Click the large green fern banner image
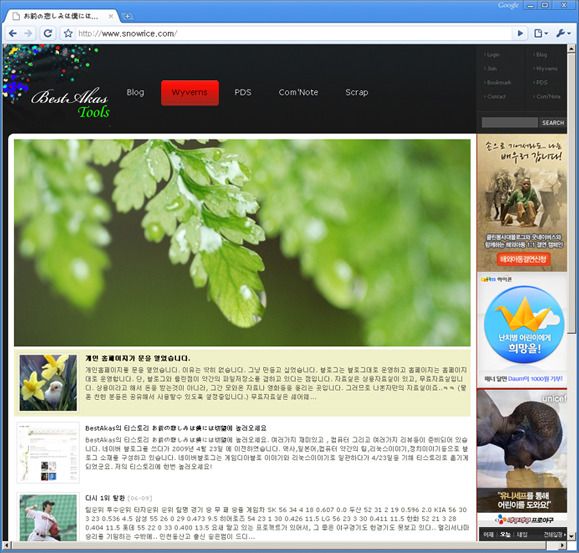This screenshot has width=579, height=553. [242, 243]
